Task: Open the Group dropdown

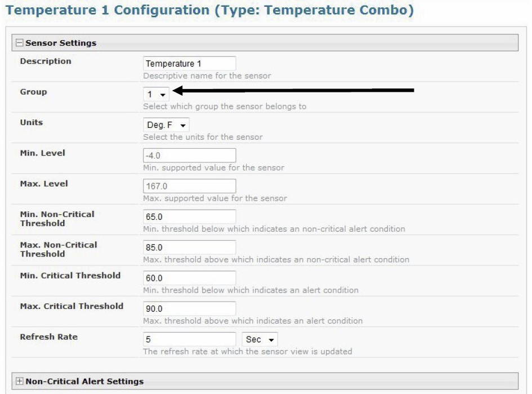Action: pos(156,94)
